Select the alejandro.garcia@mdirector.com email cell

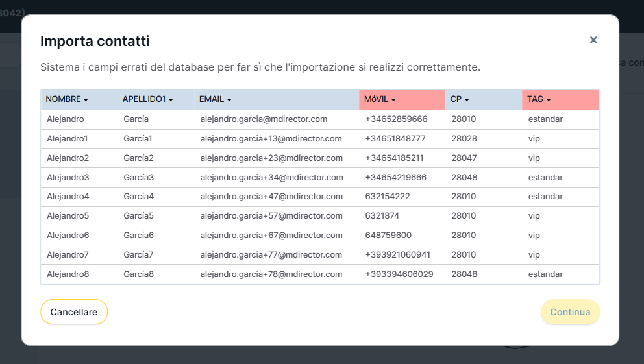[x=264, y=119]
